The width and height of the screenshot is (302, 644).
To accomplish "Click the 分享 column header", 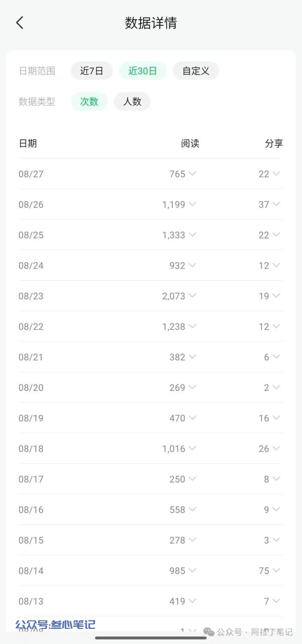I will 274,143.
